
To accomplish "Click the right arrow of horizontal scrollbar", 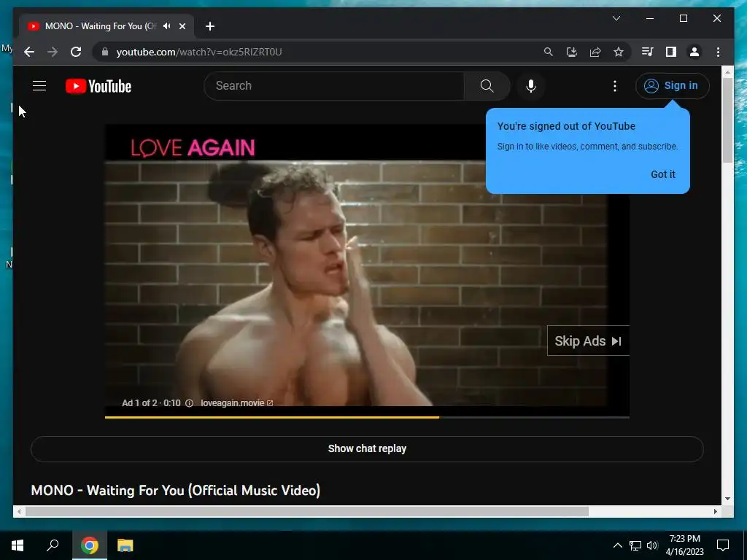I will (x=716, y=511).
